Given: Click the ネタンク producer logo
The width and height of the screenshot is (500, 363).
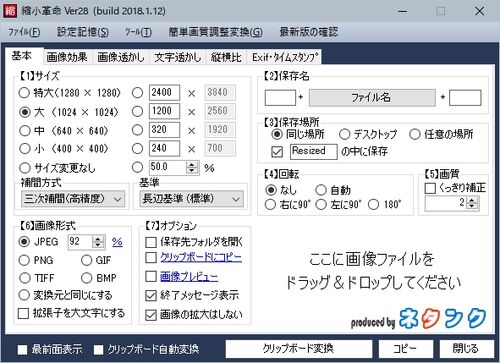Looking at the screenshot, I should tap(442, 318).
